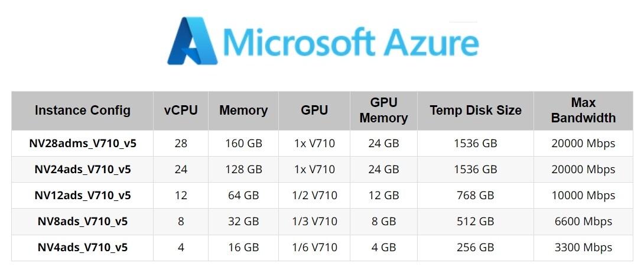
Task: Select the 1/2 V710 GPU cell
Action: coord(314,196)
